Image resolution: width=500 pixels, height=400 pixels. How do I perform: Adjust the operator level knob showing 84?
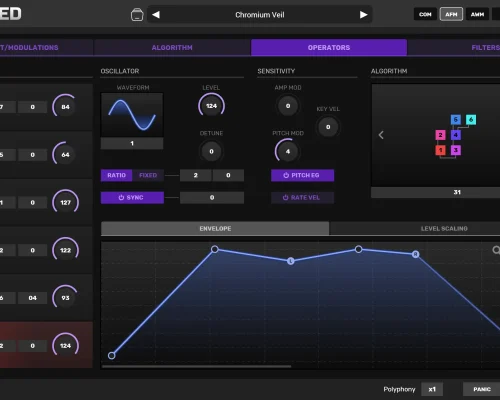(65, 107)
